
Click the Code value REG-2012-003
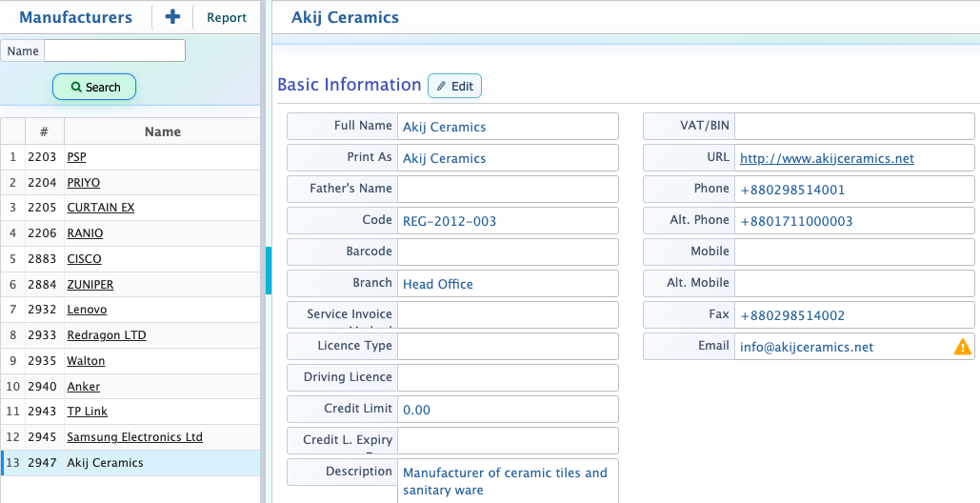pos(450,221)
